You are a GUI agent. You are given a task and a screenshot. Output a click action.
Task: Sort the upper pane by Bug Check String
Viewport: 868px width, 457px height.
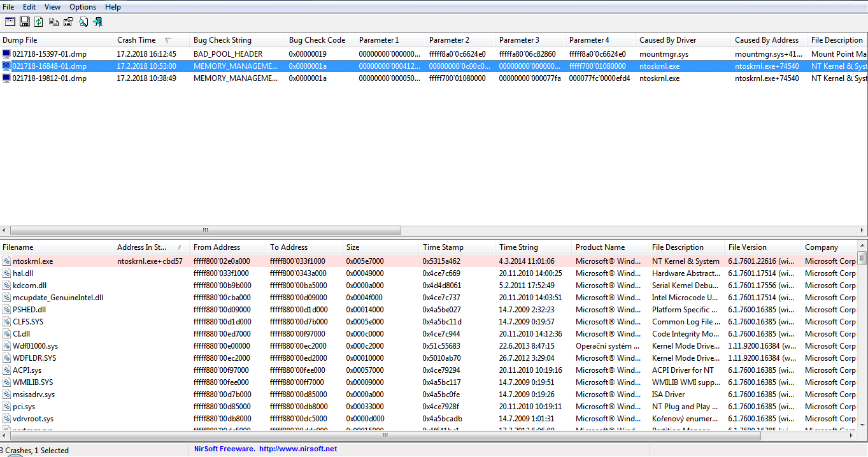click(x=222, y=40)
